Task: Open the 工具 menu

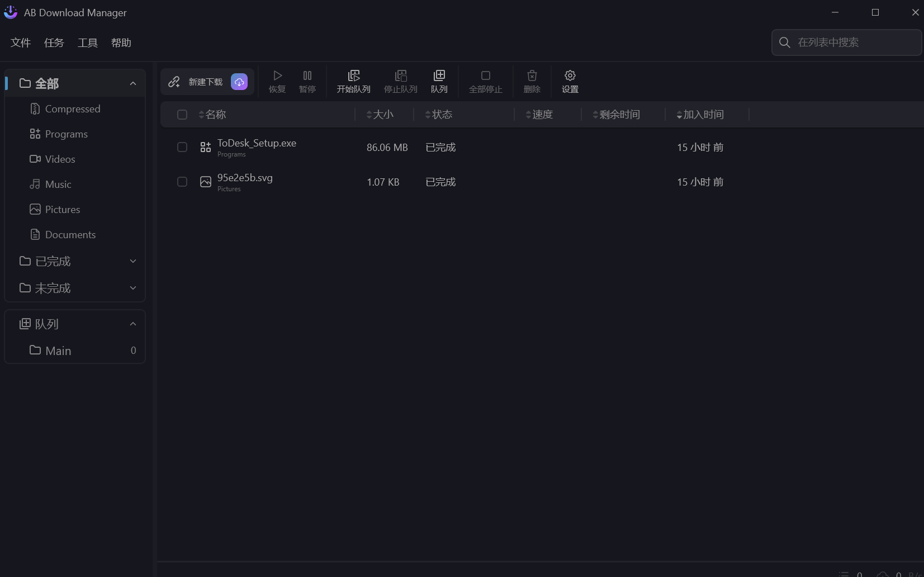Action: pyautogui.click(x=88, y=43)
